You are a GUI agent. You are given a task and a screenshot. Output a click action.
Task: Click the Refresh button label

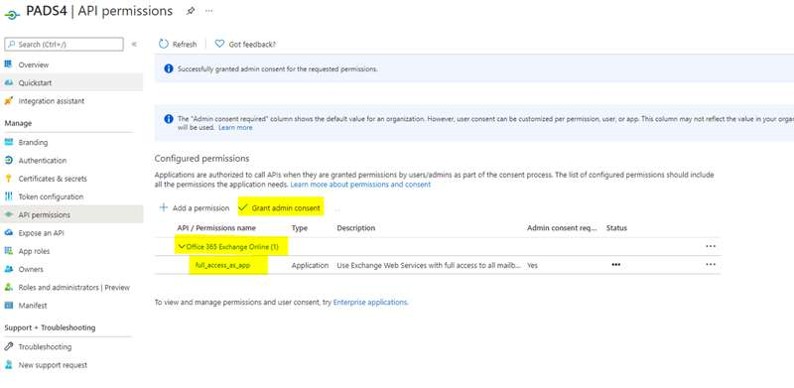tap(184, 45)
